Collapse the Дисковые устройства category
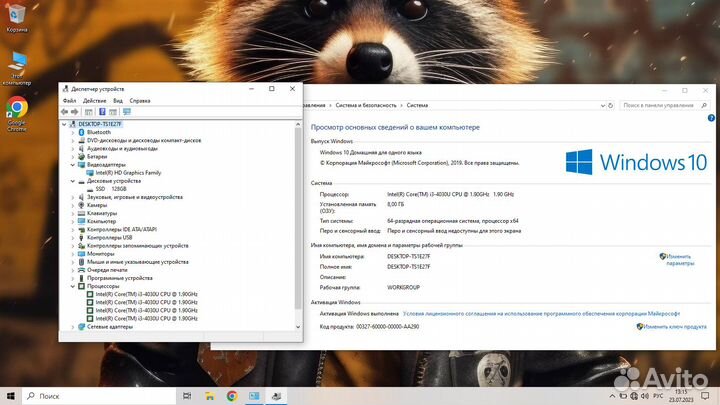720x405 pixels. (73, 181)
